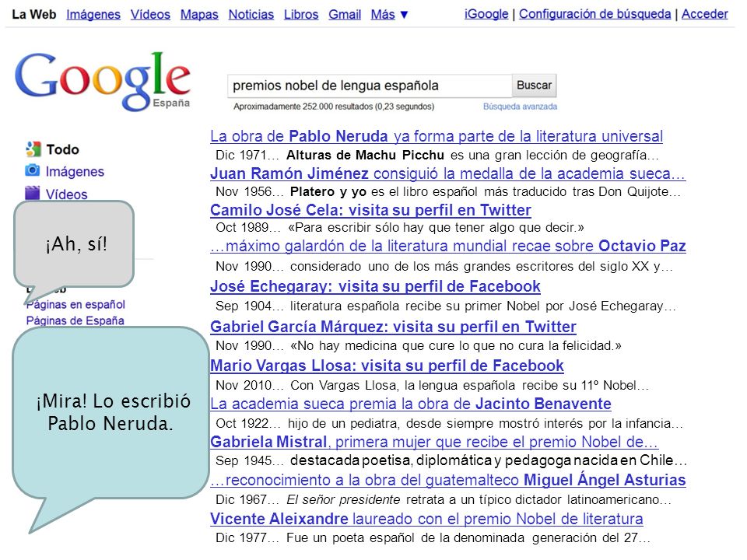Filter by Páginas de España
This screenshot has height=560, width=747.
[75, 320]
